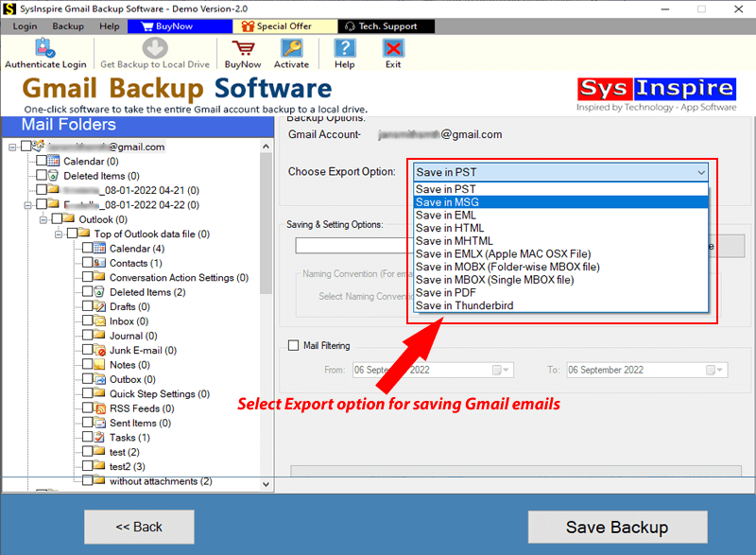Image resolution: width=756 pixels, height=555 pixels.
Task: Click the Notes (0) folder icon
Action: (x=99, y=365)
